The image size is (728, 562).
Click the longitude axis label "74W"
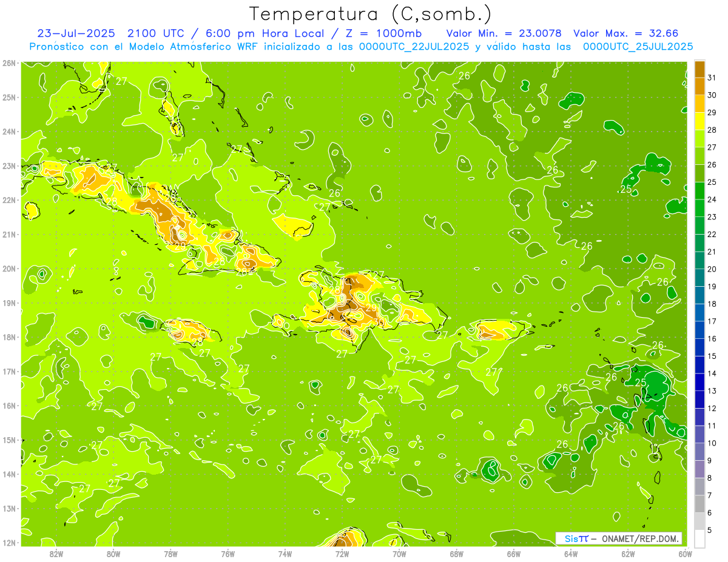(285, 554)
